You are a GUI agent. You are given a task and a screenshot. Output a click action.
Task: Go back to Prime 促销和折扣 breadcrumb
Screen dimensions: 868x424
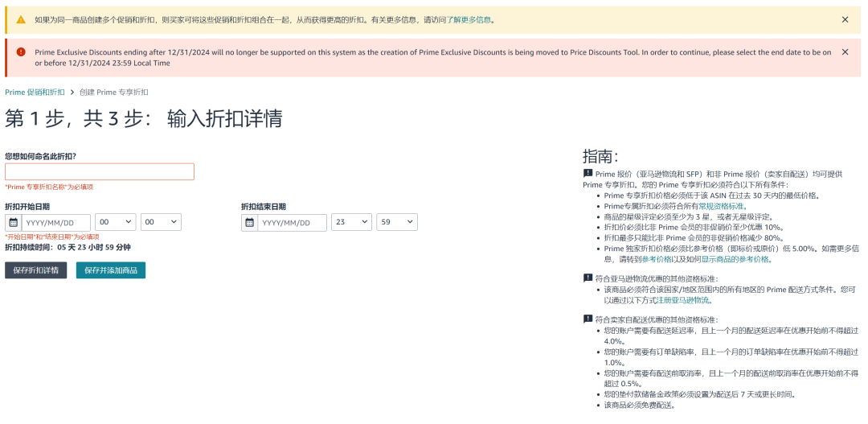click(35, 92)
